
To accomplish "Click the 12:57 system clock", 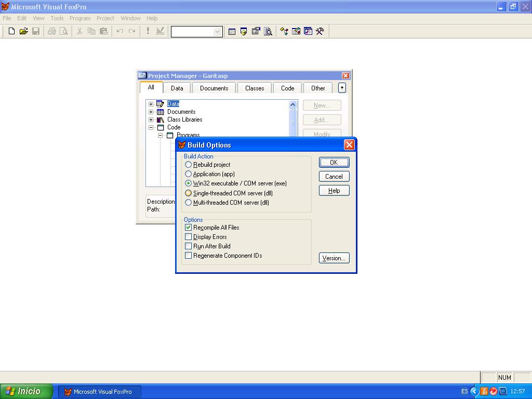I will coord(518,392).
